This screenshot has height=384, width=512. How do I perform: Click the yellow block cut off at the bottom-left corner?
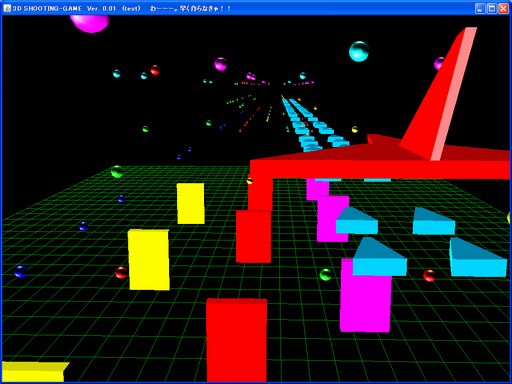[x=34, y=372]
